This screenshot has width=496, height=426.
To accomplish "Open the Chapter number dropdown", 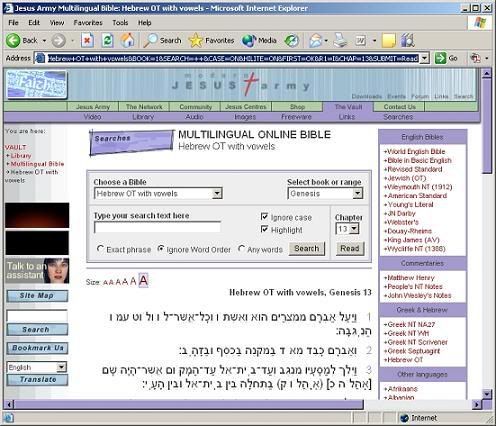I will (354, 229).
